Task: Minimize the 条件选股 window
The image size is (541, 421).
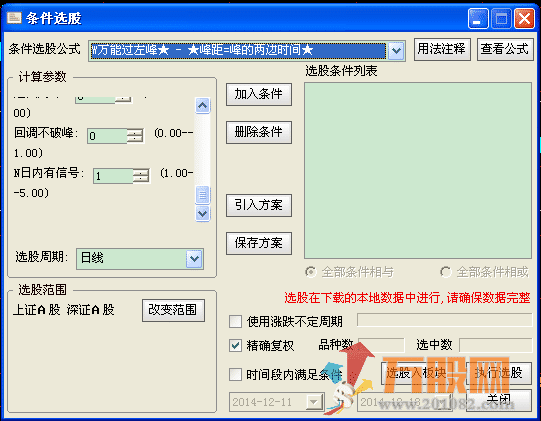Action: 478,18
